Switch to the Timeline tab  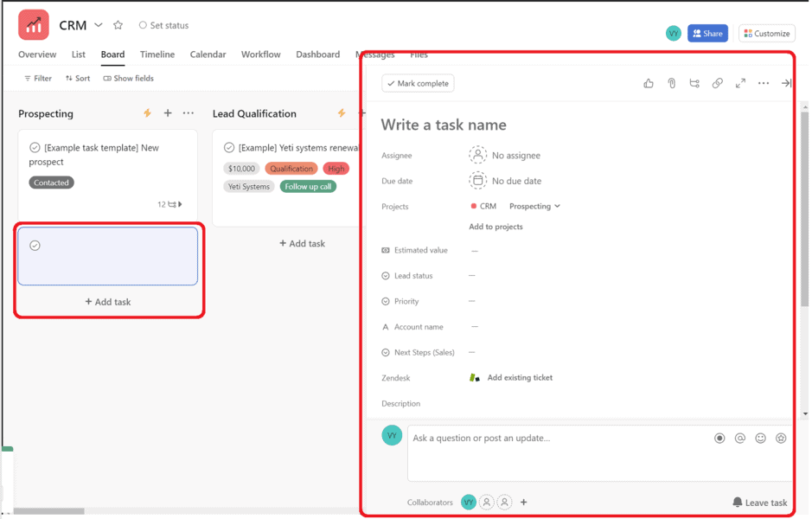(x=157, y=54)
